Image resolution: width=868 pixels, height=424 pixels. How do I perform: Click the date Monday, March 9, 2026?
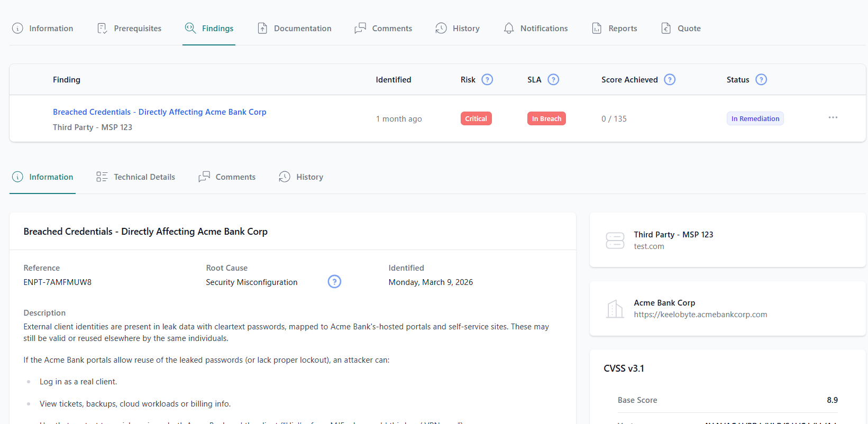pyautogui.click(x=431, y=282)
